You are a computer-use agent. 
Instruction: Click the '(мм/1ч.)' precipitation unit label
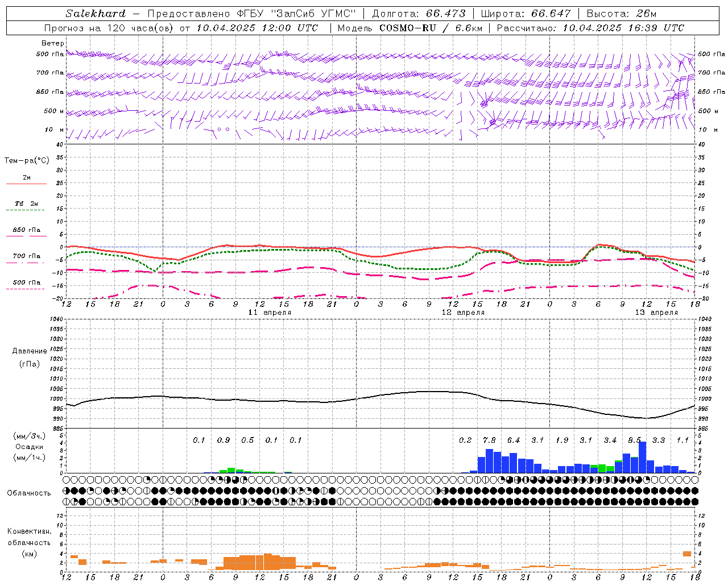click(x=30, y=458)
